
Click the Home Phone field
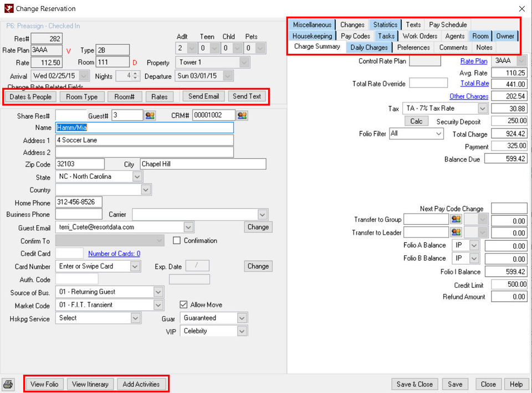[x=79, y=202]
